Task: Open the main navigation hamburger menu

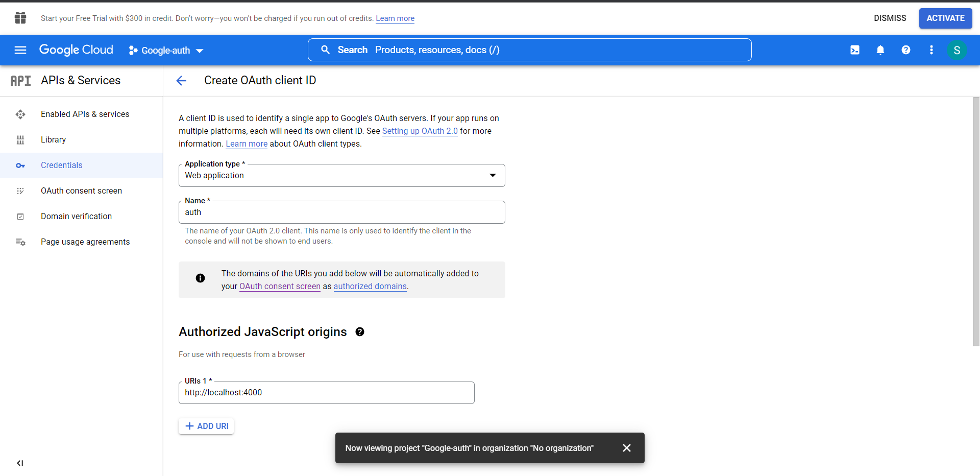Action: coord(20,50)
